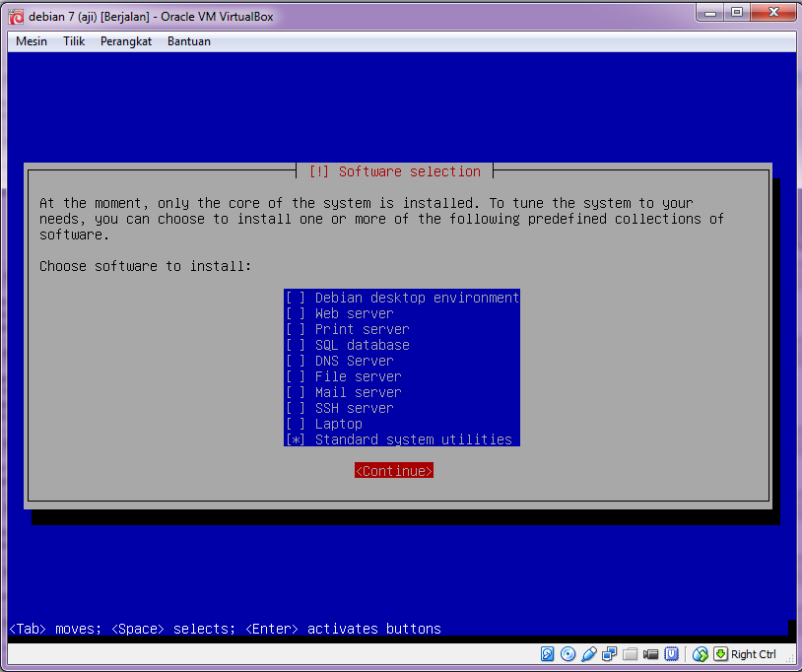Click the video capture status icon

(650, 653)
